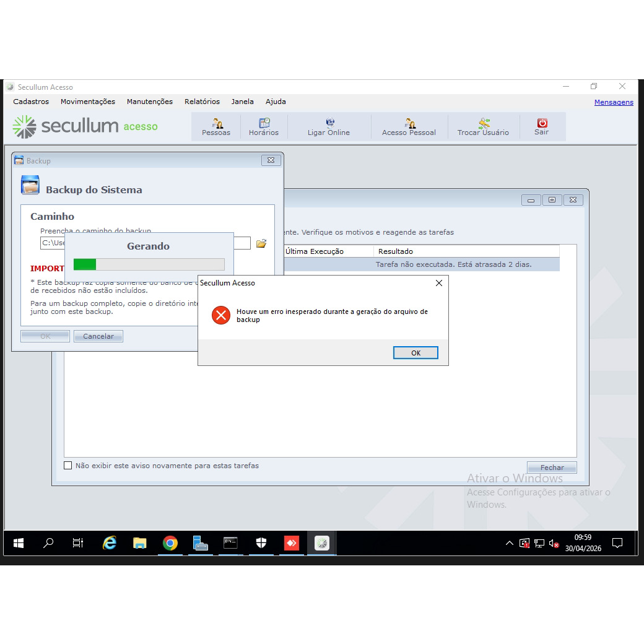This screenshot has height=644, width=644.
Task: Open the Command Prompt taskbar icon
Action: click(x=230, y=544)
